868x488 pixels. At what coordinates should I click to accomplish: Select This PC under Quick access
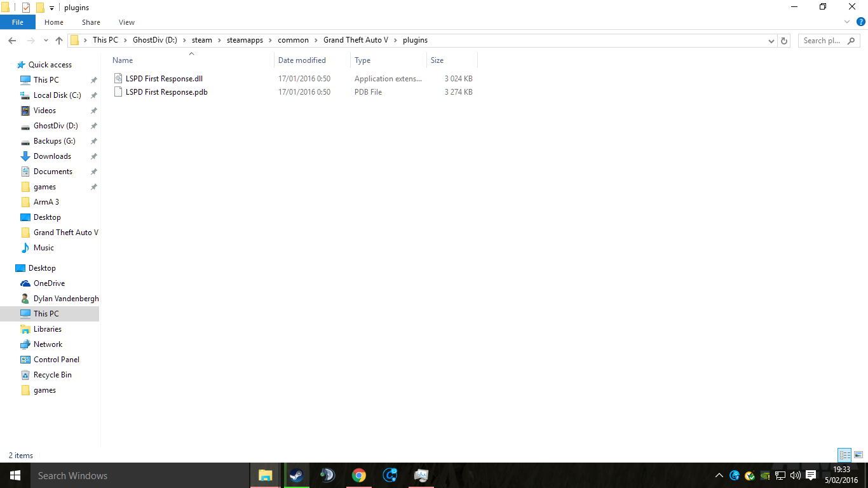click(46, 80)
